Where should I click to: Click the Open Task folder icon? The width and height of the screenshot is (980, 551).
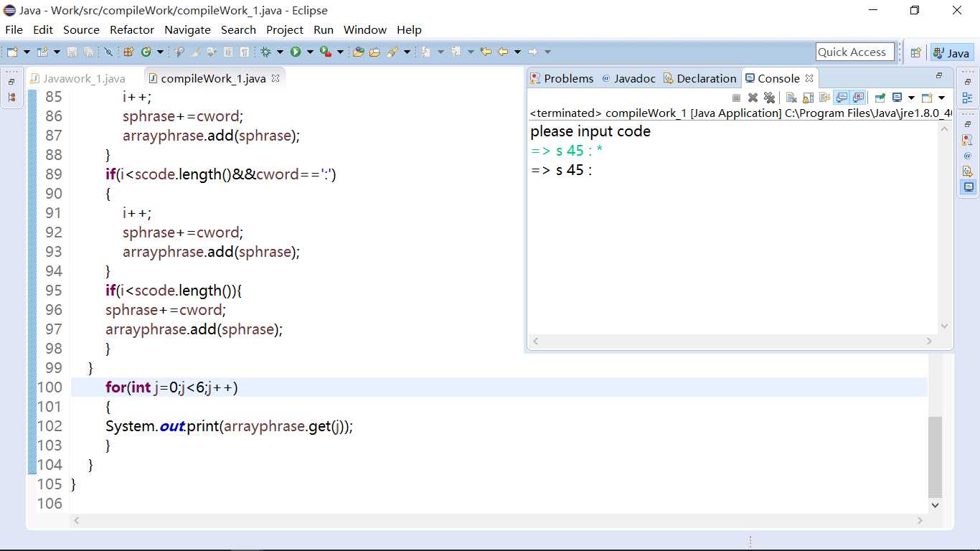[374, 52]
